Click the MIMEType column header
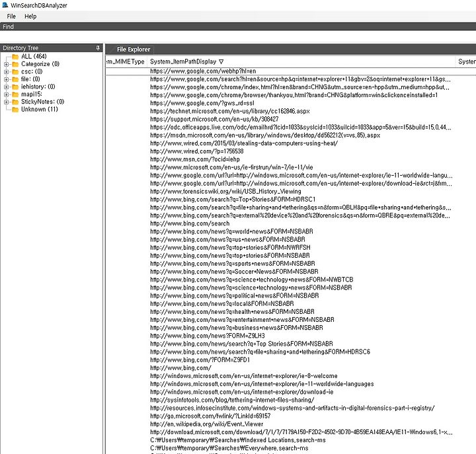Image resolution: width=476 pixels, height=454 pixels. point(126,61)
